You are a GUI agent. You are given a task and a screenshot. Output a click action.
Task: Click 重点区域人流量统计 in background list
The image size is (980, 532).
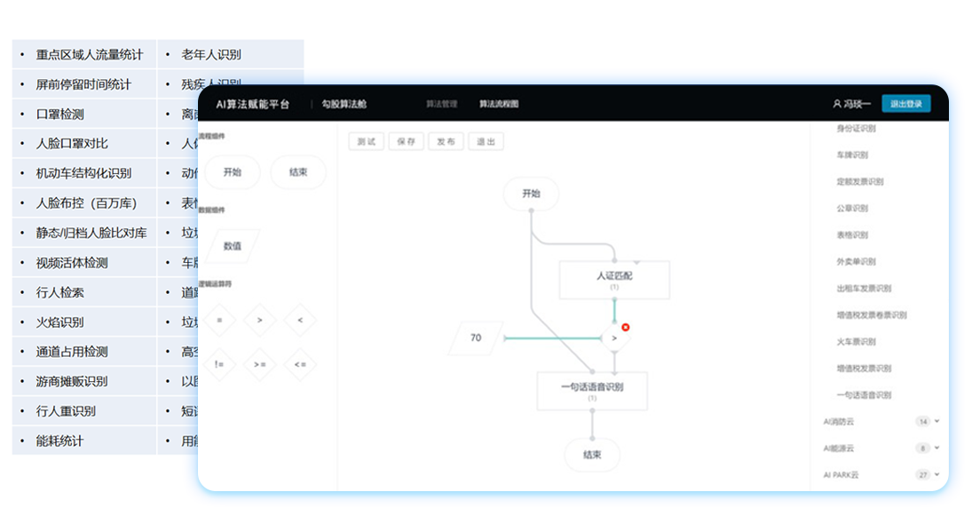90,55
